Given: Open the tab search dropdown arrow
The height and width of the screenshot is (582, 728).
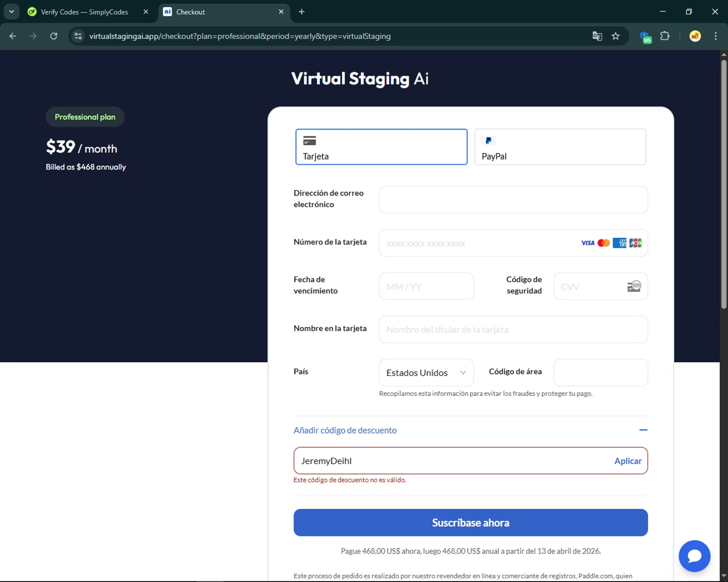Looking at the screenshot, I should tap(11, 12).
